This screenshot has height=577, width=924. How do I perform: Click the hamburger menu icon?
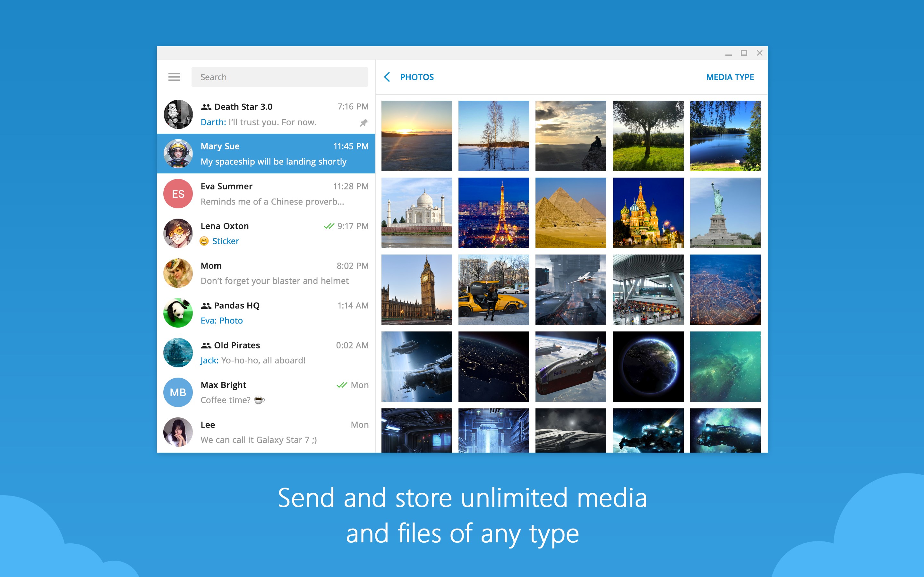click(174, 76)
